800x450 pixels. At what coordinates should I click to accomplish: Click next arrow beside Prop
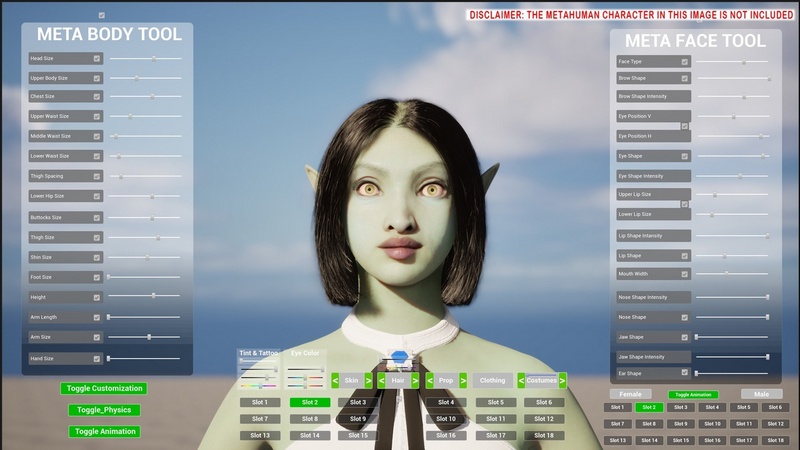click(462, 381)
